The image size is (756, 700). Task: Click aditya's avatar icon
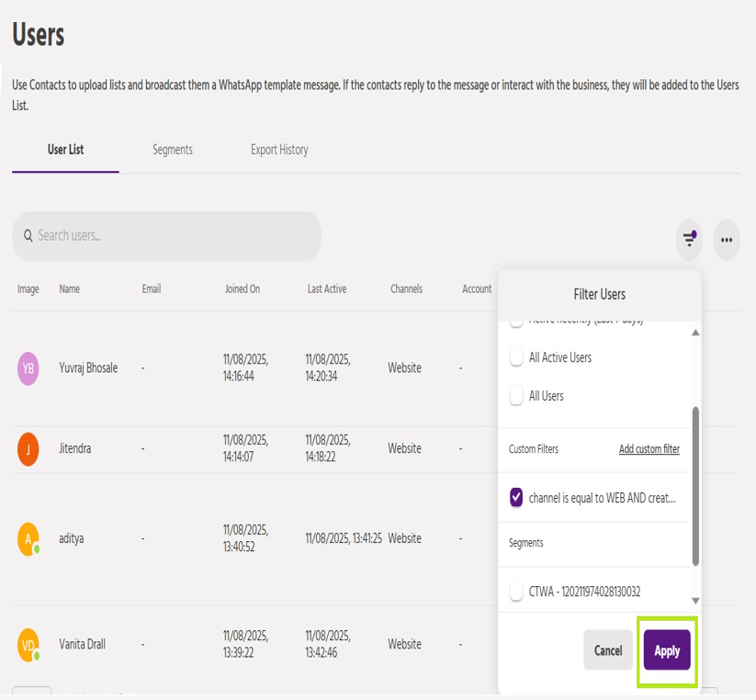pyautogui.click(x=28, y=538)
